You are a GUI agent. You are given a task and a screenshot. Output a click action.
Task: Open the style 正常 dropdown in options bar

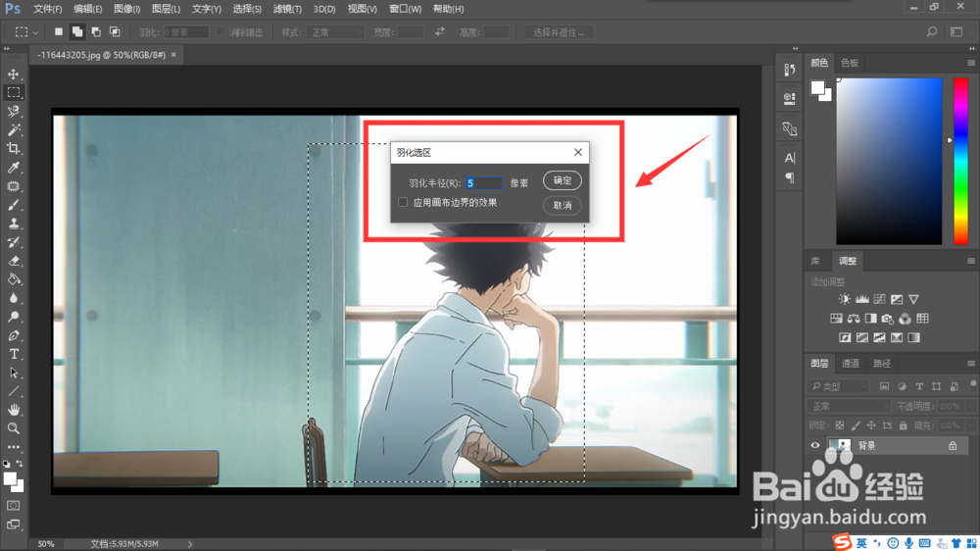(335, 32)
